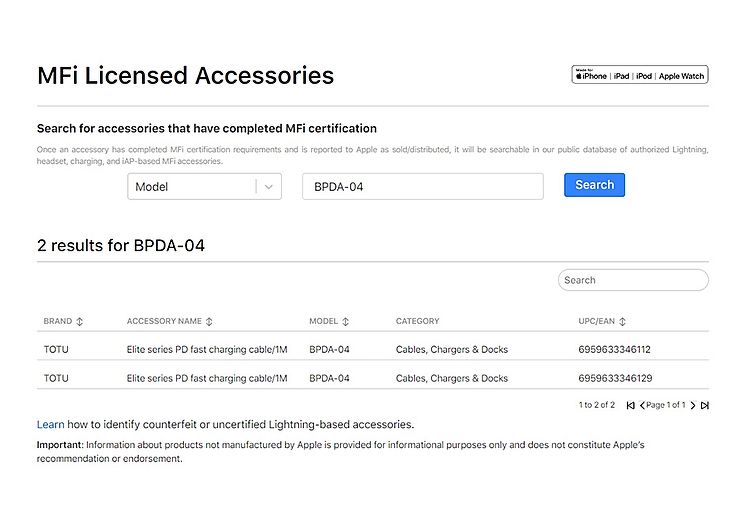Sort by UPC/EAN arrow icon
Screen dimensions: 750x527
coord(622,322)
